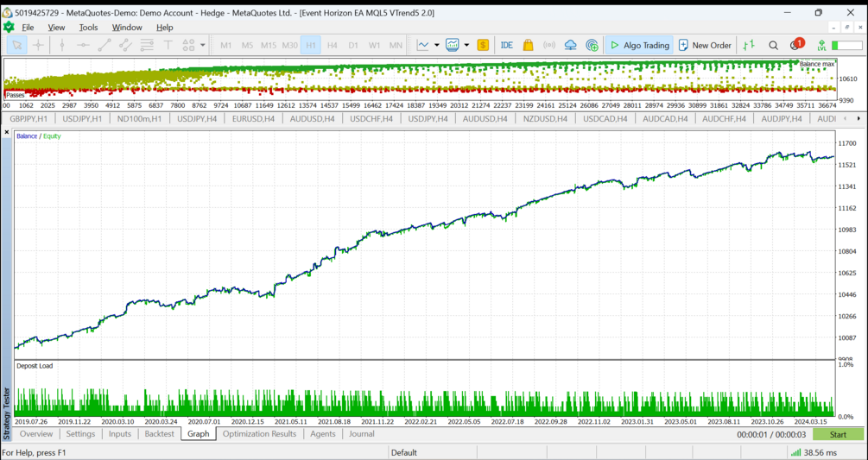The width and height of the screenshot is (868, 460).
Task: Activate the Crosshair tool
Action: (x=38, y=46)
